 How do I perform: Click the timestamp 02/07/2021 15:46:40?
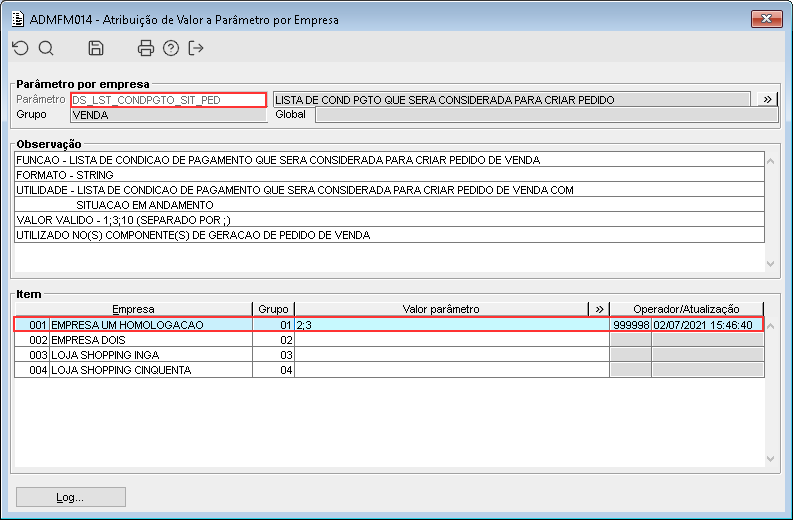tap(707, 325)
